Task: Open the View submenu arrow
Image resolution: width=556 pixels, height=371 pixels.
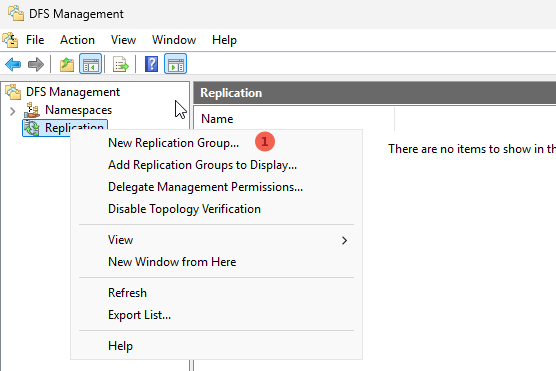Action: 344,240
